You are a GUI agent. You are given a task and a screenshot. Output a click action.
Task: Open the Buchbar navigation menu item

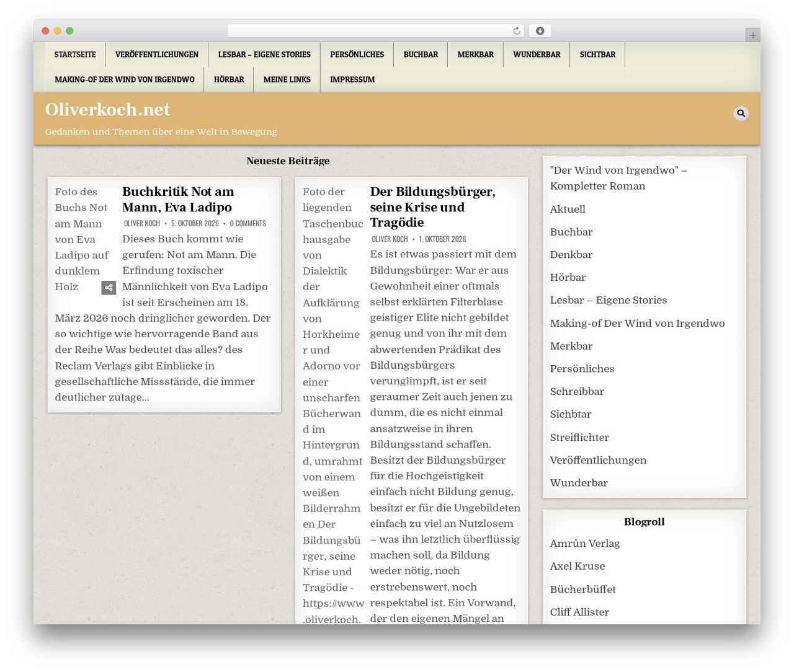[421, 55]
